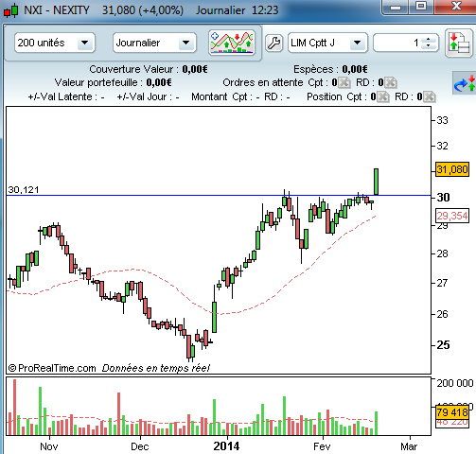Viewport: 476px width, 454px height.
Task: Cancel pending Cpt orders icon
Action: tap(344, 83)
